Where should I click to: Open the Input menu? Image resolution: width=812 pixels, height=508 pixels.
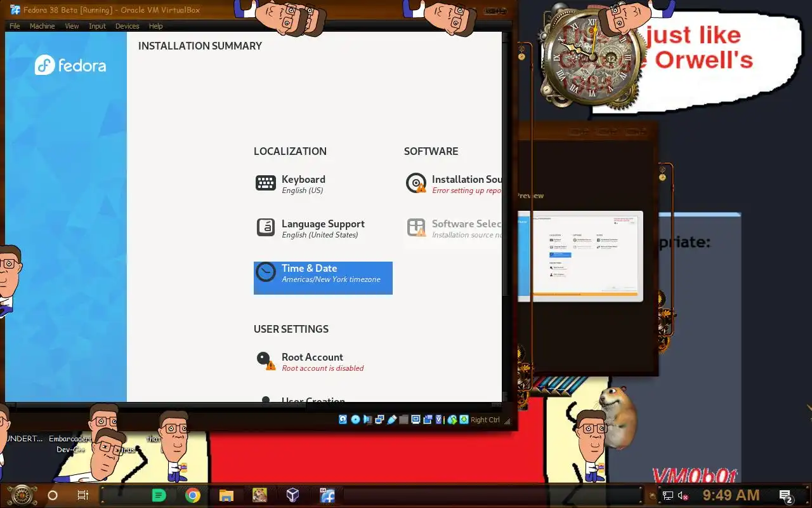coord(97,26)
